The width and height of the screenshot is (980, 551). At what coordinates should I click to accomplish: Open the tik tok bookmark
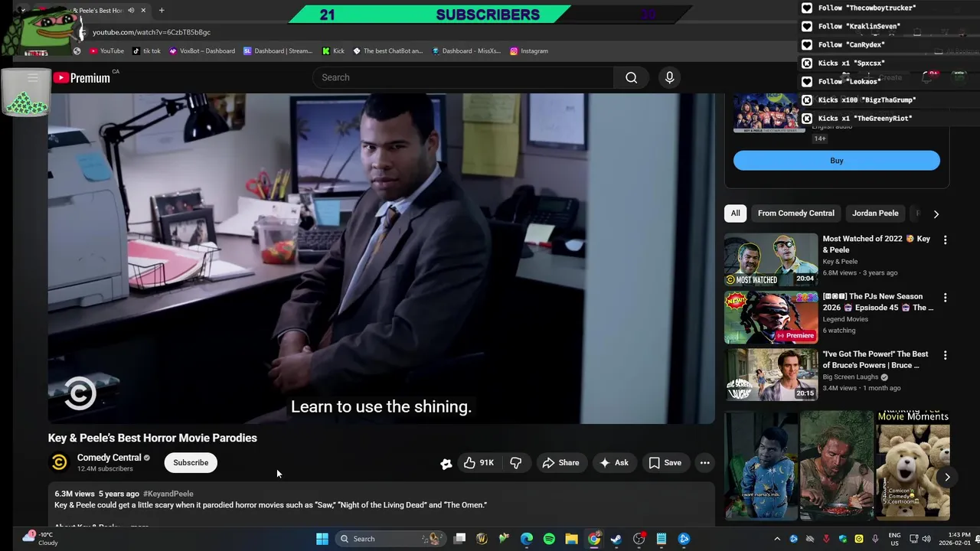(x=146, y=51)
